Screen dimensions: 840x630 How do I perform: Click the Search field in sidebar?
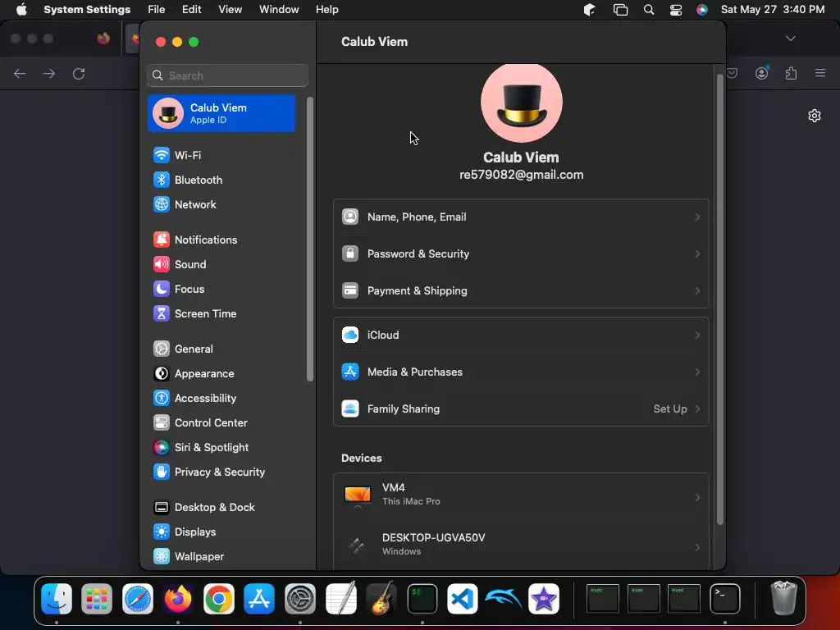[228, 75]
